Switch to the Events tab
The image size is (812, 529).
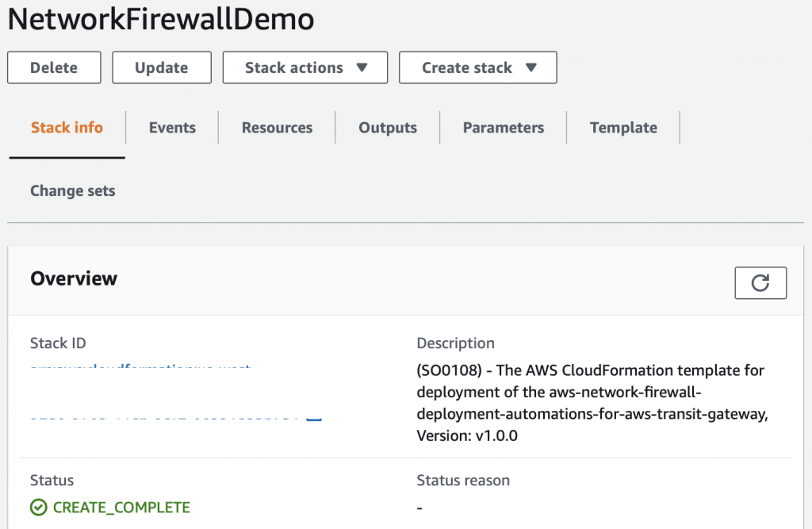pyautogui.click(x=172, y=128)
